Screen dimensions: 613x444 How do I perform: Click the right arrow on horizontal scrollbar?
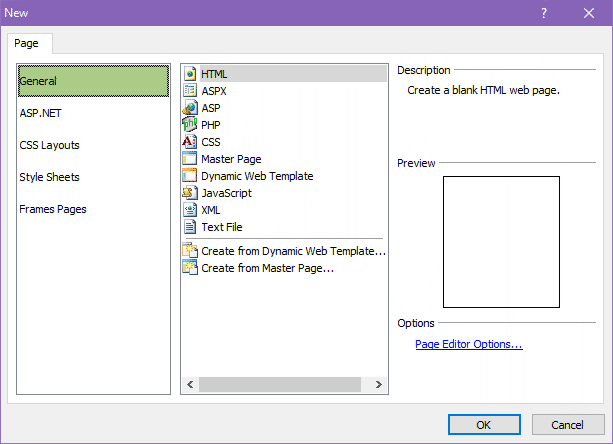379,385
